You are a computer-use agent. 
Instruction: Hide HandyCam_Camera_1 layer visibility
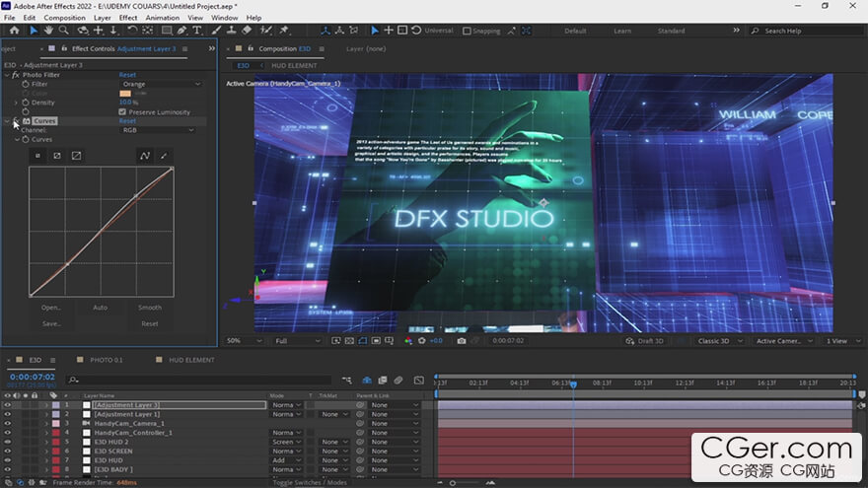point(7,423)
